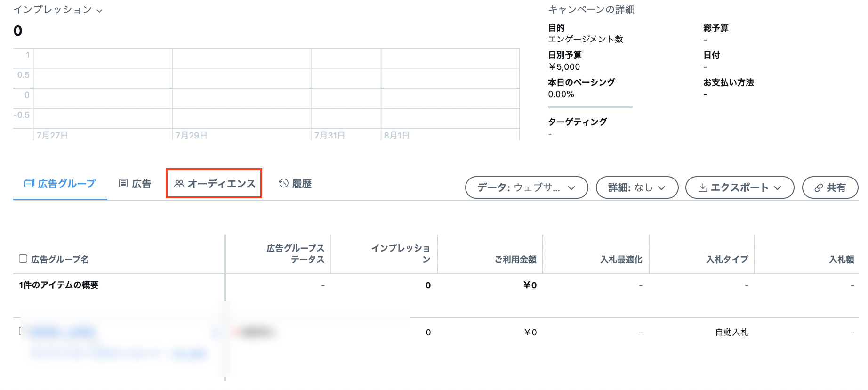This screenshot has height=390, width=868.
Task: Sort by the ご利用金額 column header
Action: point(515,260)
